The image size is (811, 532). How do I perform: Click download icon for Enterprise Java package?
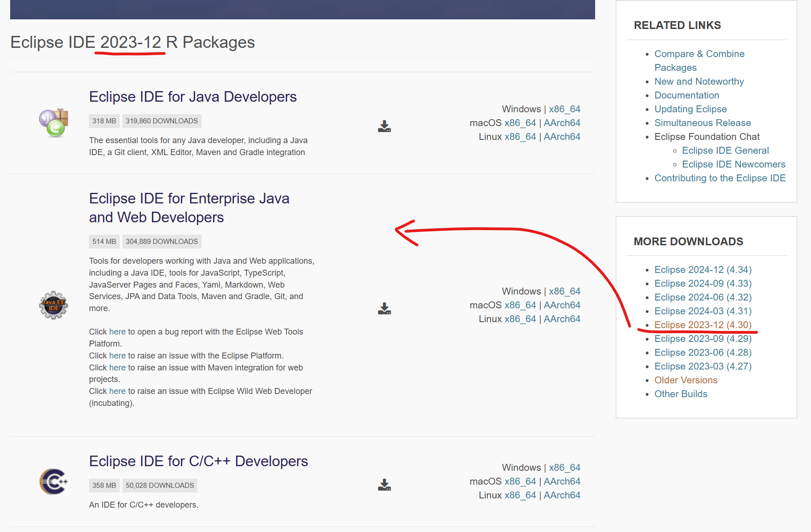click(x=384, y=308)
